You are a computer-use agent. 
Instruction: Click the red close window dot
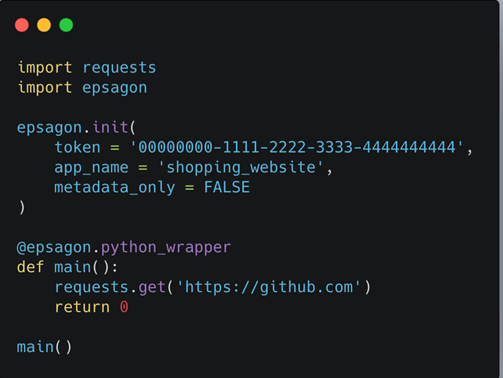click(22, 25)
